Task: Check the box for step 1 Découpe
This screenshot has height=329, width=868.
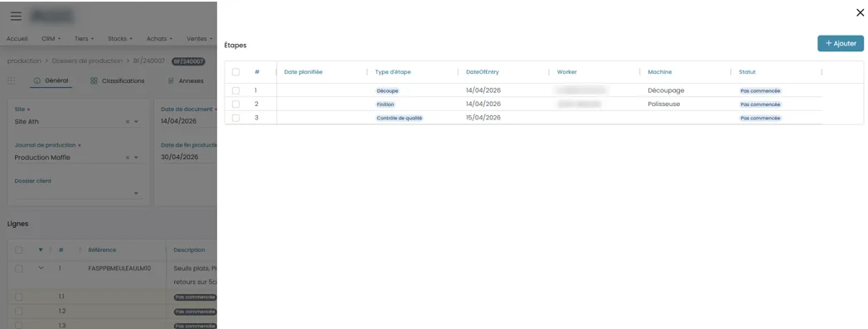Action: tap(235, 90)
